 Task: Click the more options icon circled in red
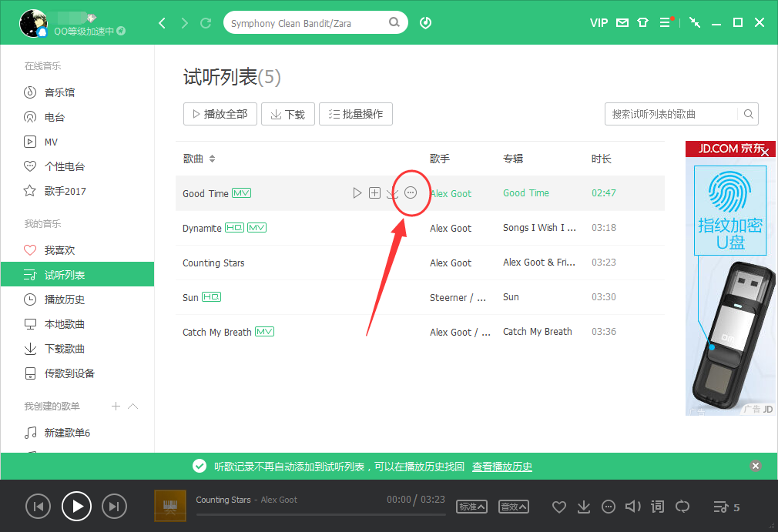pos(411,193)
